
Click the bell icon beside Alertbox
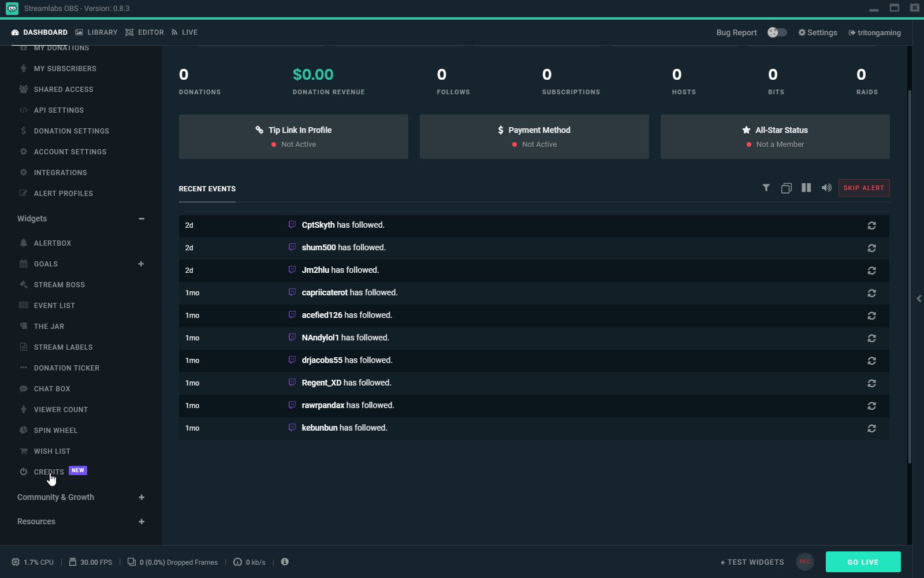pyautogui.click(x=23, y=243)
